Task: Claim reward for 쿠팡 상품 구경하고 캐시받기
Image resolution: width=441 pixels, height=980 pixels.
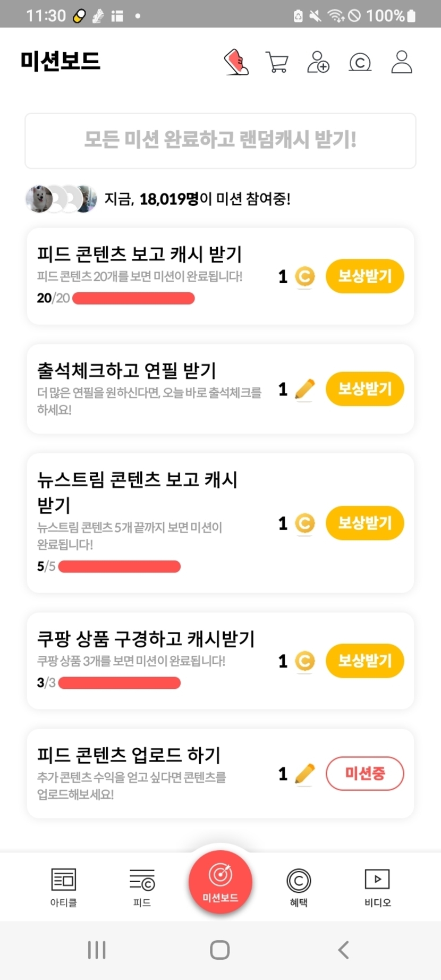Action: click(364, 661)
